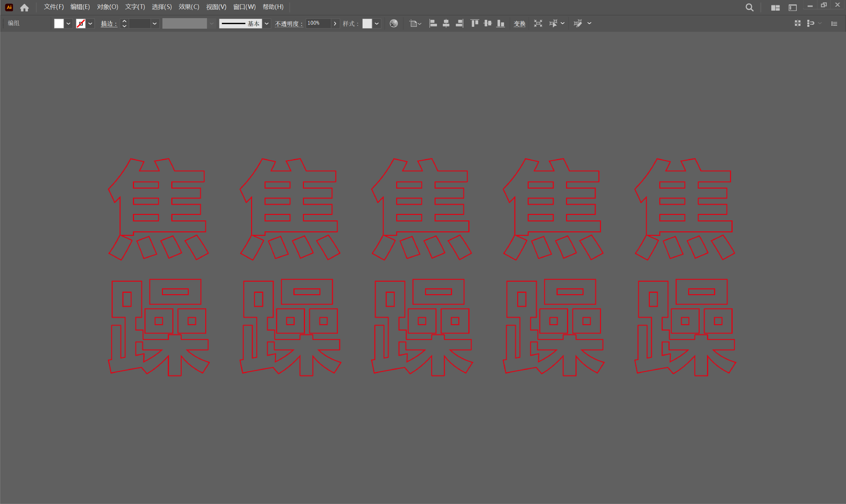Screen dimensions: 846x504
Task: Expand the opacity slider arrow
Action: coord(335,23)
